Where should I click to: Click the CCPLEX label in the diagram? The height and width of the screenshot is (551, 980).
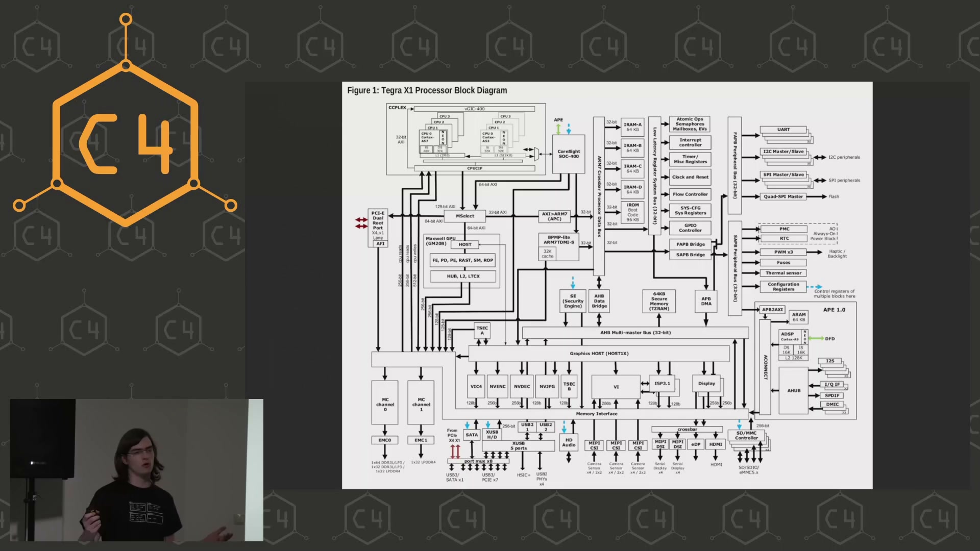point(397,108)
